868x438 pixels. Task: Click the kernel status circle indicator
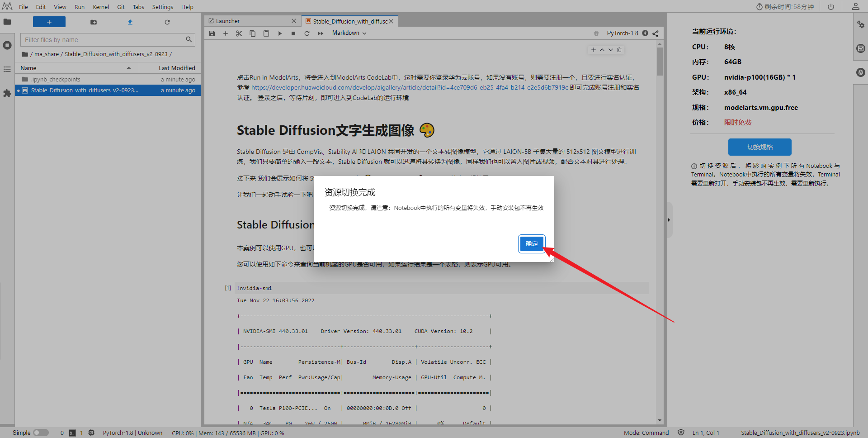click(x=645, y=33)
